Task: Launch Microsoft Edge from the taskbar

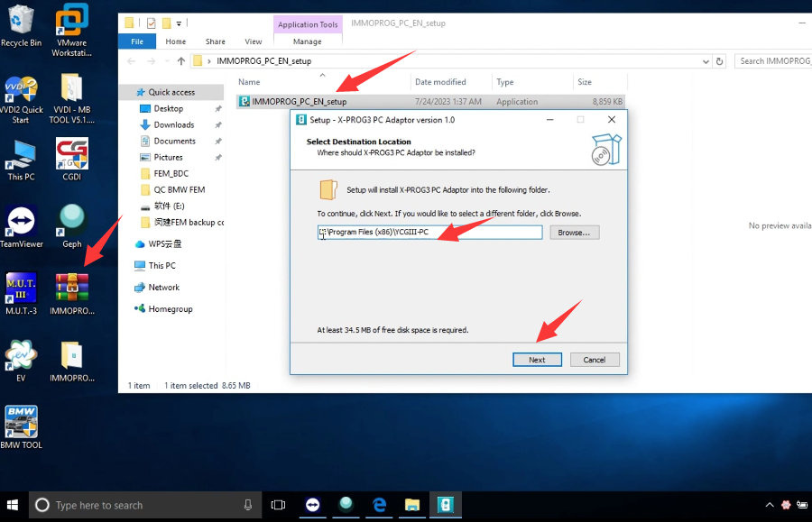Action: [378, 505]
